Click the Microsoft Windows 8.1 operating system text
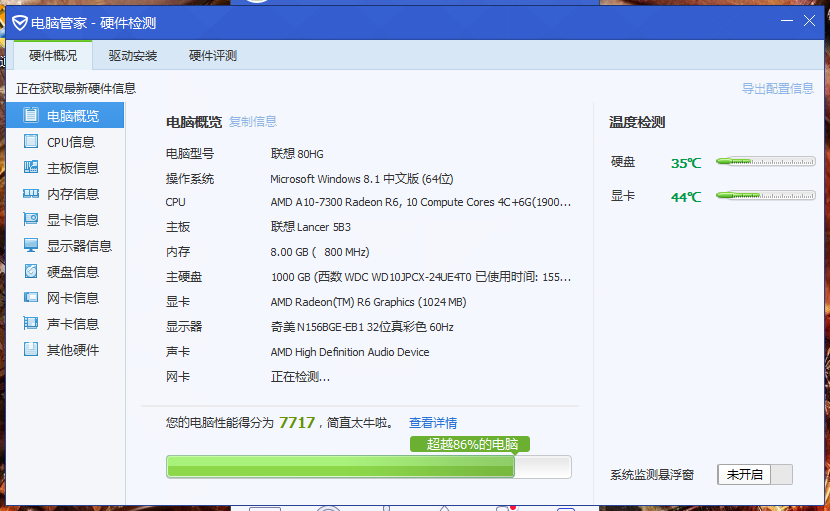Image resolution: width=830 pixels, height=511 pixels. pyautogui.click(x=362, y=179)
